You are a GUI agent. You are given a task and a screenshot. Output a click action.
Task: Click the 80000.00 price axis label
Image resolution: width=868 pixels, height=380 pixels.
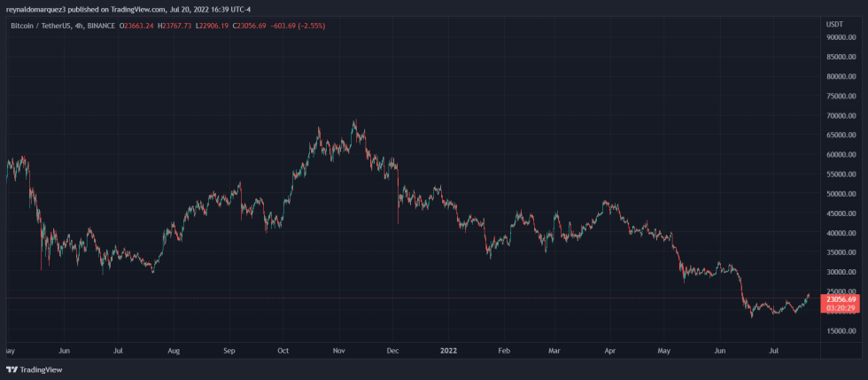tap(841, 76)
